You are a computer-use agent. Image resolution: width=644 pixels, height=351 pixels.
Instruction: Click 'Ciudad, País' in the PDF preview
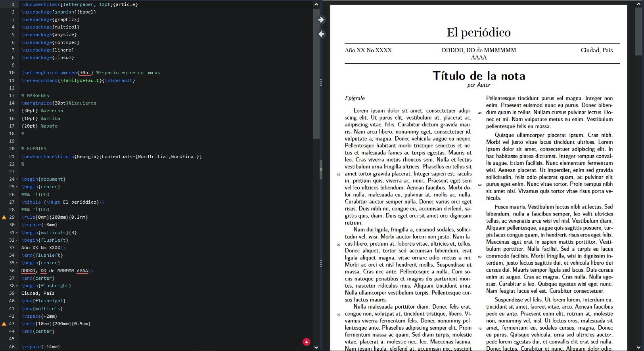tap(597, 50)
